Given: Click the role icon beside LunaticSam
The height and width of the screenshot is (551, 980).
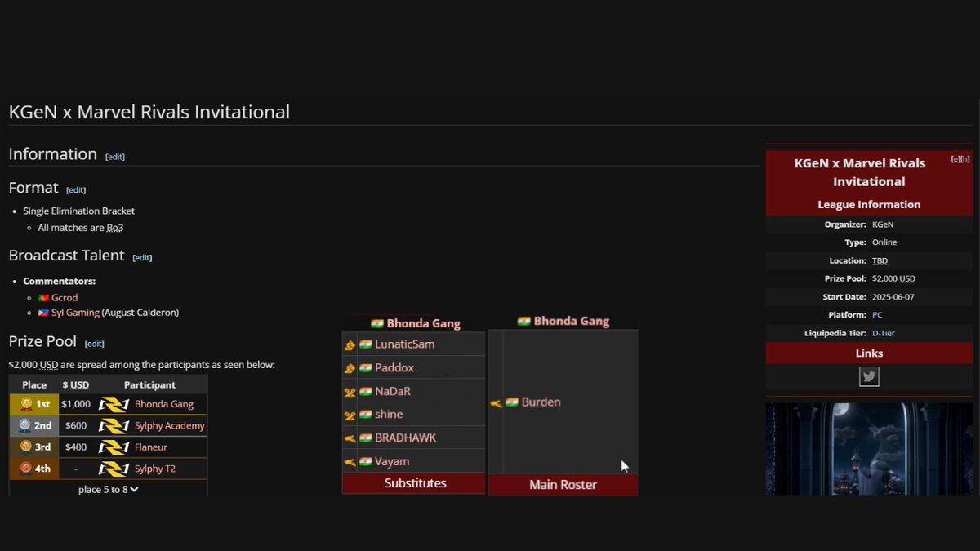Looking at the screenshot, I should [x=350, y=345].
